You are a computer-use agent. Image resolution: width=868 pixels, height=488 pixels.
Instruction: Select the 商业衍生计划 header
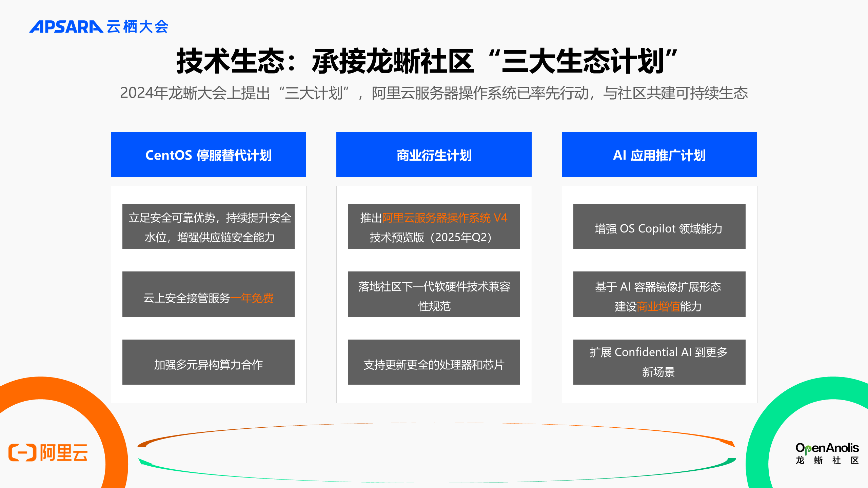pyautogui.click(x=434, y=155)
